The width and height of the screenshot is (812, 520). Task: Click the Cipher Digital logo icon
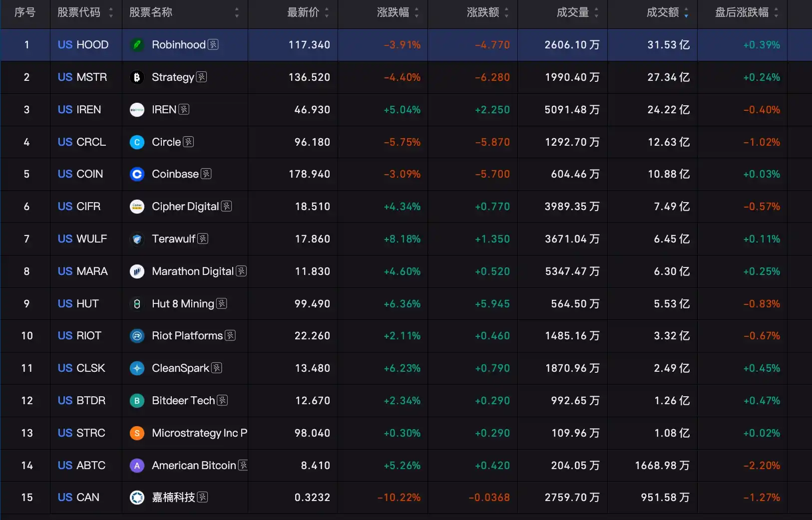(137, 207)
